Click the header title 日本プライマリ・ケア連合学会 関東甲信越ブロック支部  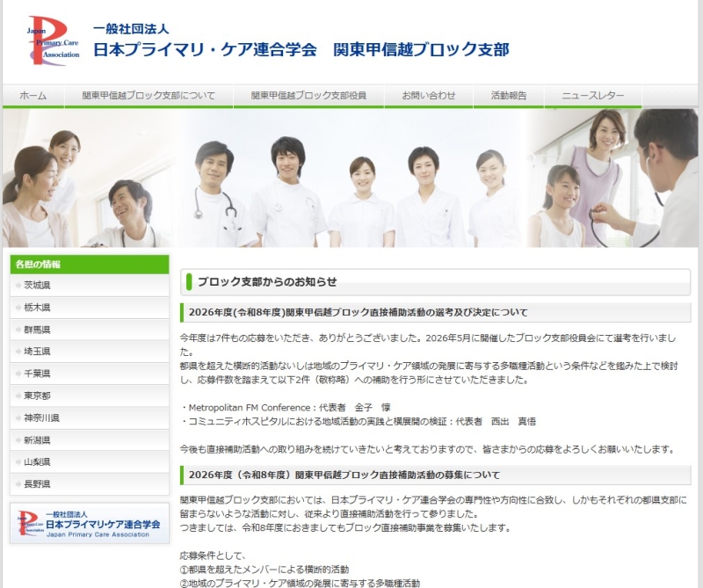coord(301,49)
